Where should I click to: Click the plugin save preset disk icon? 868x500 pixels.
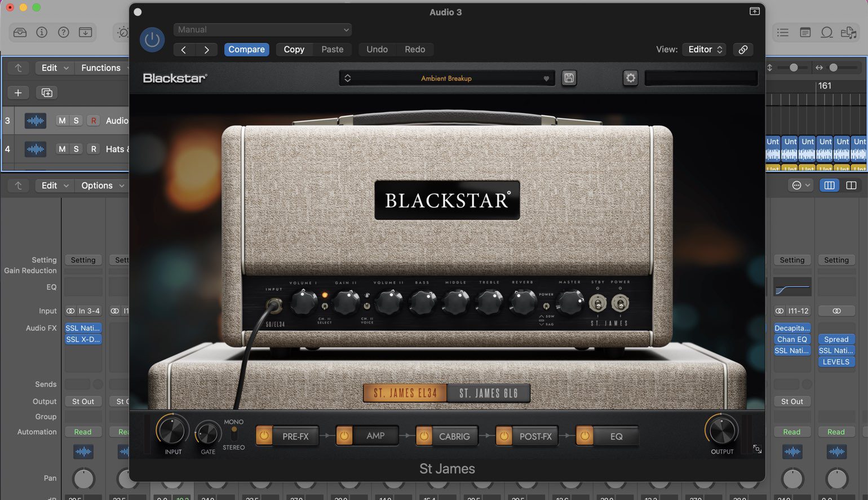point(569,78)
